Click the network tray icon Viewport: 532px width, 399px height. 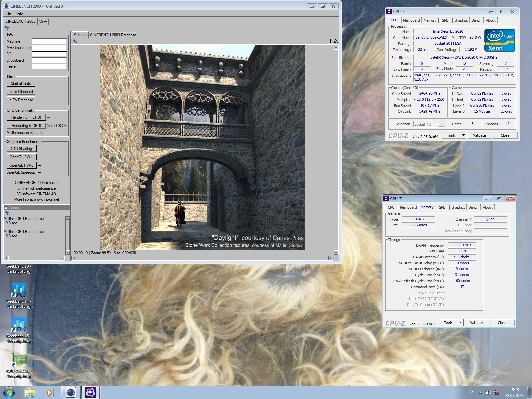[x=497, y=393]
